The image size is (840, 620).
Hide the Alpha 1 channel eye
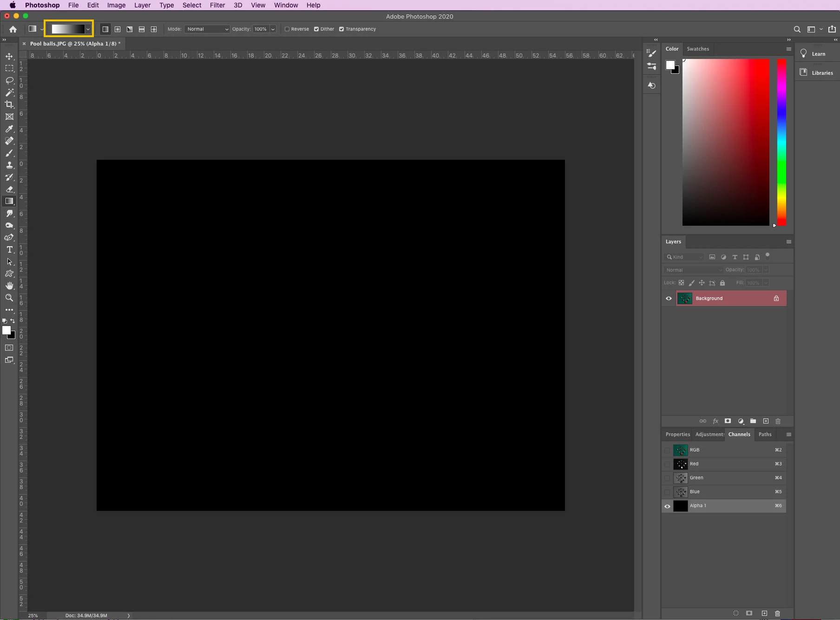668,506
